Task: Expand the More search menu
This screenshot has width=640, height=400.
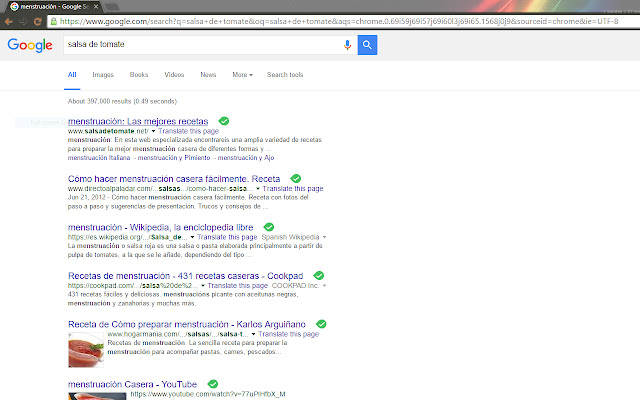Action: coord(242,75)
